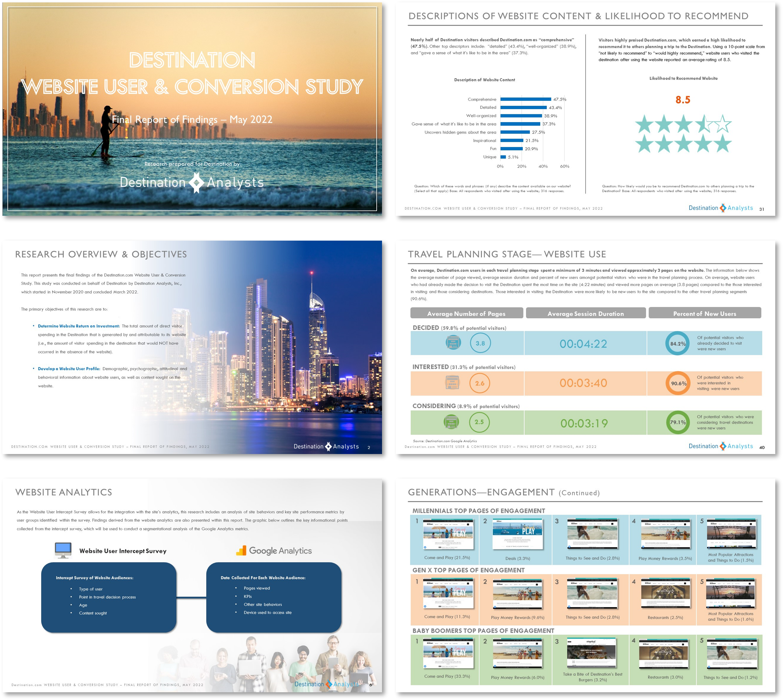Click the 'Source: Destination.com Google Analytics' note
The image size is (783, 700).
point(445,441)
